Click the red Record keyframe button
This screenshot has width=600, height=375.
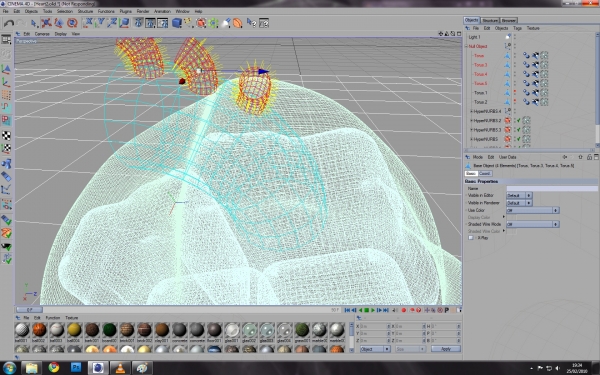[x=403, y=310]
